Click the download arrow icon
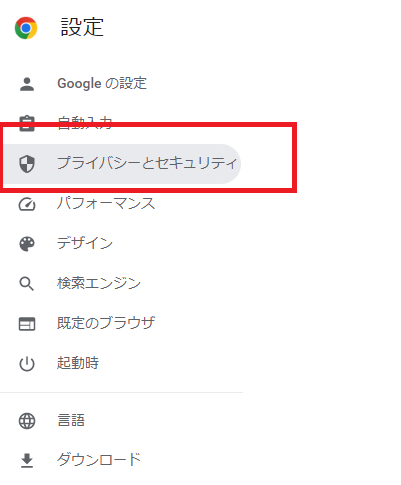This screenshot has height=485, width=401. point(27,461)
